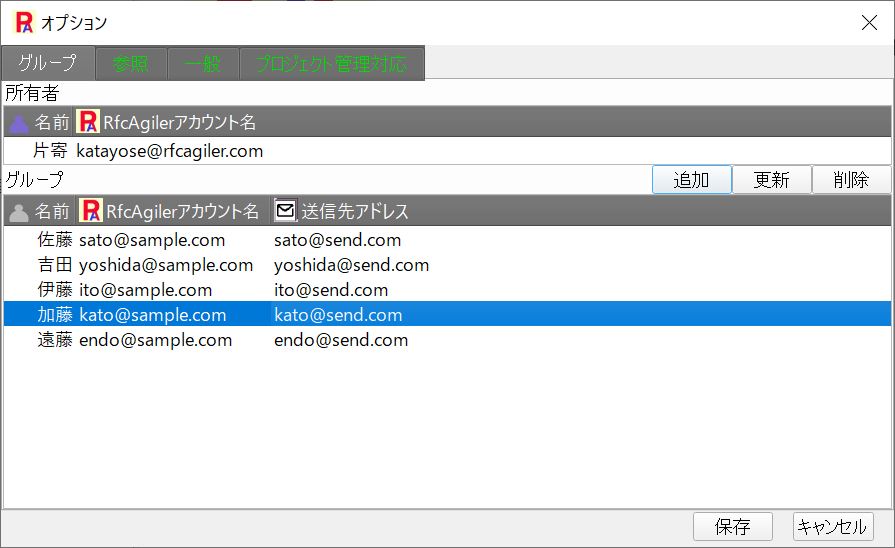This screenshot has width=895, height=548.
Task: Click 名前 header in owner table
Action: pos(52,122)
